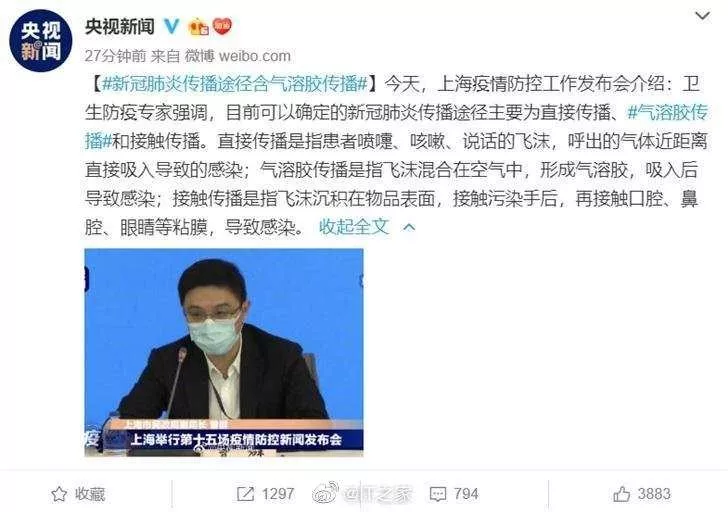The height and width of the screenshot is (512, 728).
Task: Open the post options chevron menu
Action: [x=702, y=16]
